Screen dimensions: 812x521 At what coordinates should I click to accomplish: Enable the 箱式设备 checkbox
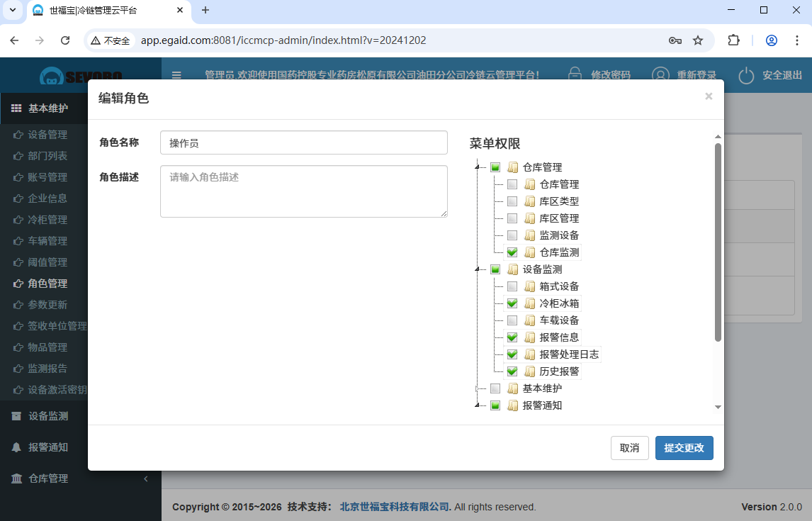pyautogui.click(x=512, y=286)
